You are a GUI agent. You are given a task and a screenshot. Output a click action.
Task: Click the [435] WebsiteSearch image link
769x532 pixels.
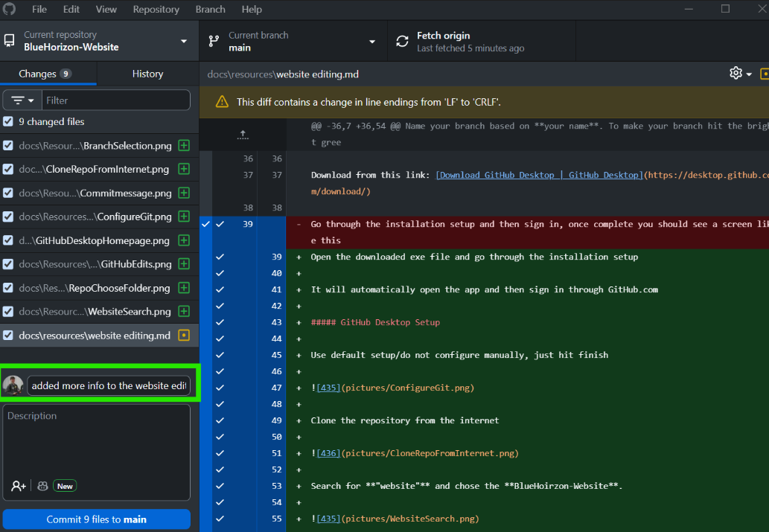pos(328,519)
